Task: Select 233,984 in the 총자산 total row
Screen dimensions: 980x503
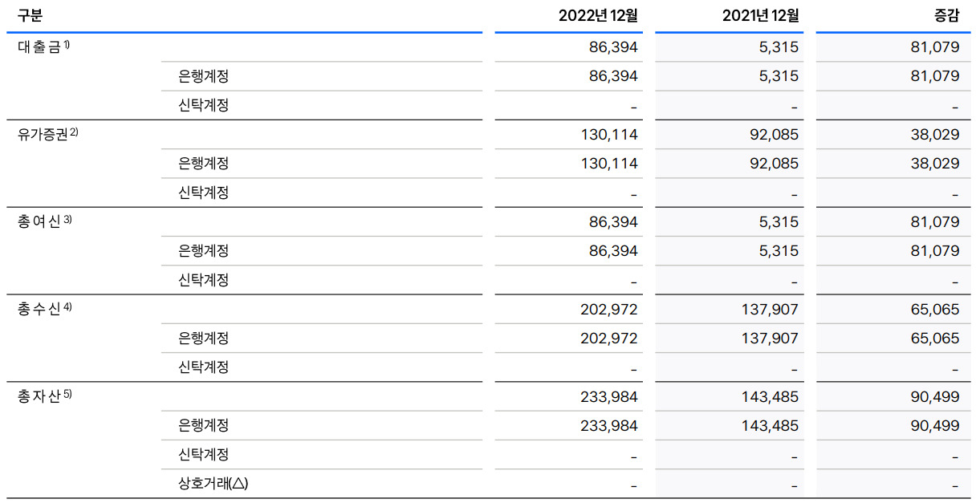Action: 609,396
